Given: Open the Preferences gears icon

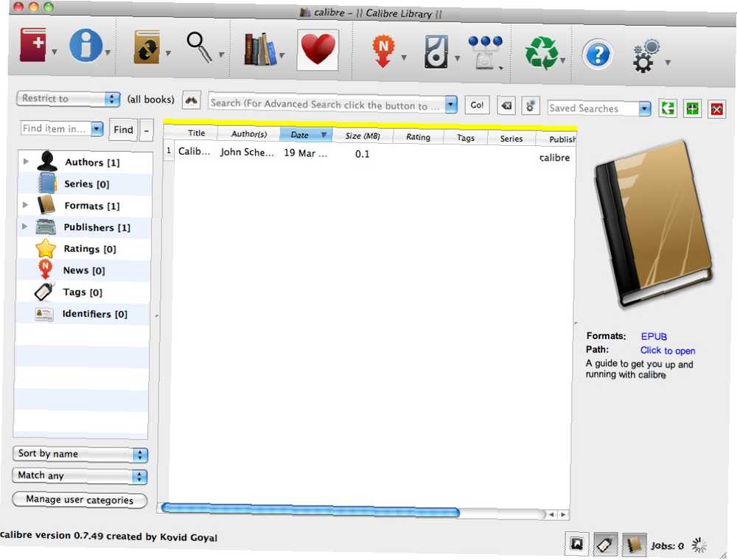Looking at the screenshot, I should 646,56.
